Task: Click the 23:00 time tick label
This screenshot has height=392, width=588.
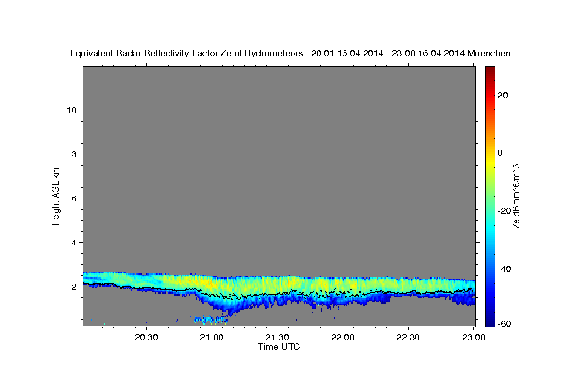Action: pyautogui.click(x=475, y=337)
